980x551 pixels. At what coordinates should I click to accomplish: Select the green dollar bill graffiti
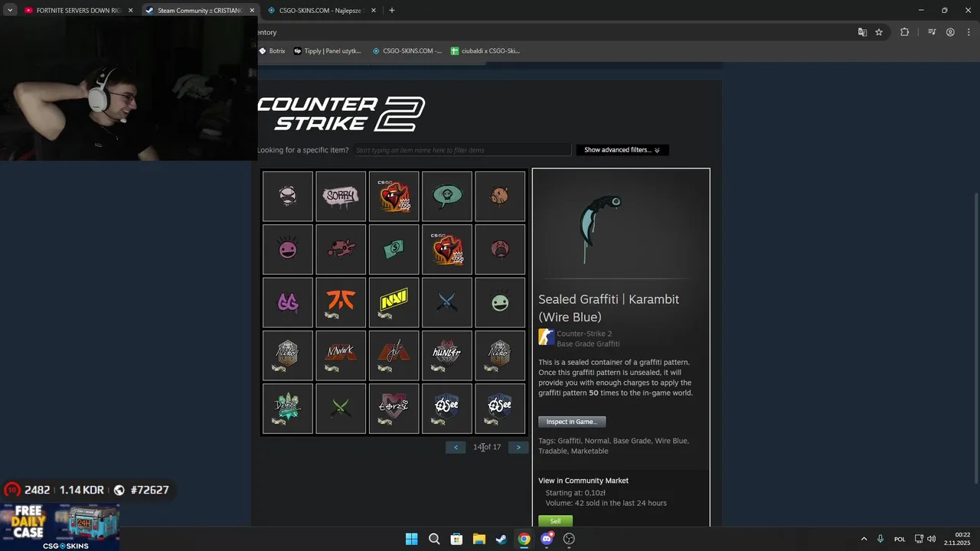[x=394, y=249]
